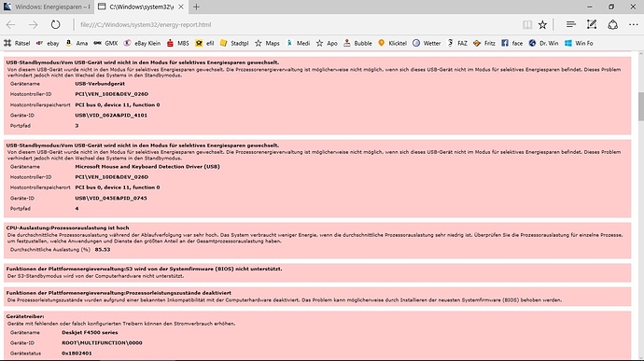Go forward with the arrow button

point(34,24)
